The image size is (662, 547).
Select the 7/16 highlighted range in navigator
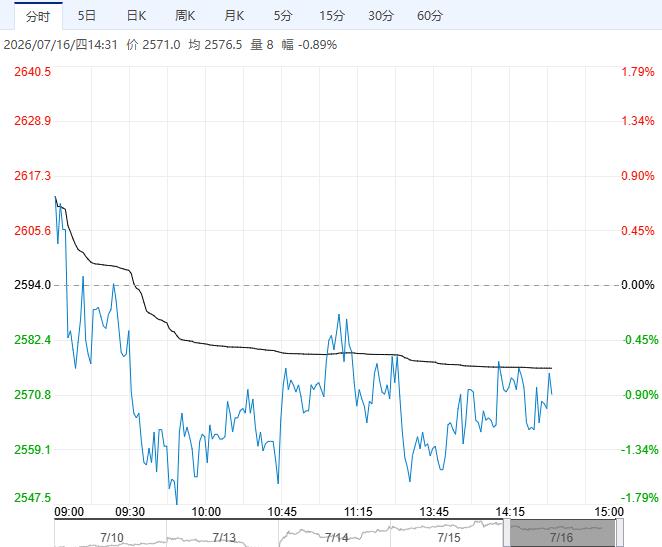coord(563,533)
